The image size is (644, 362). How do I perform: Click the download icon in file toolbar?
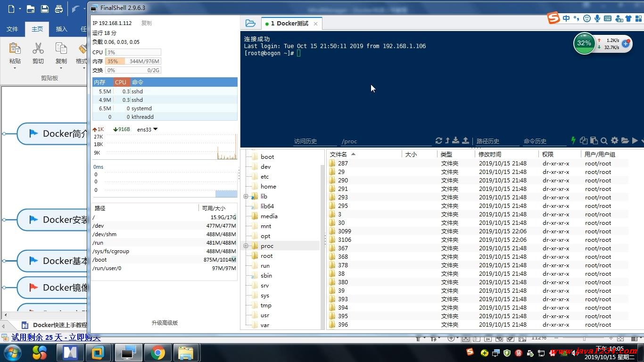point(455,140)
